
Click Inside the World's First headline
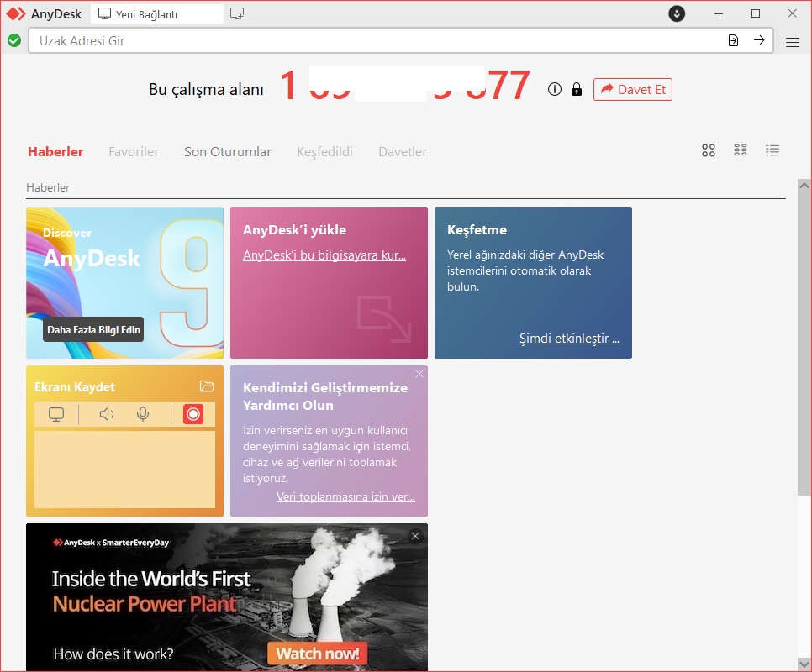coord(151,579)
